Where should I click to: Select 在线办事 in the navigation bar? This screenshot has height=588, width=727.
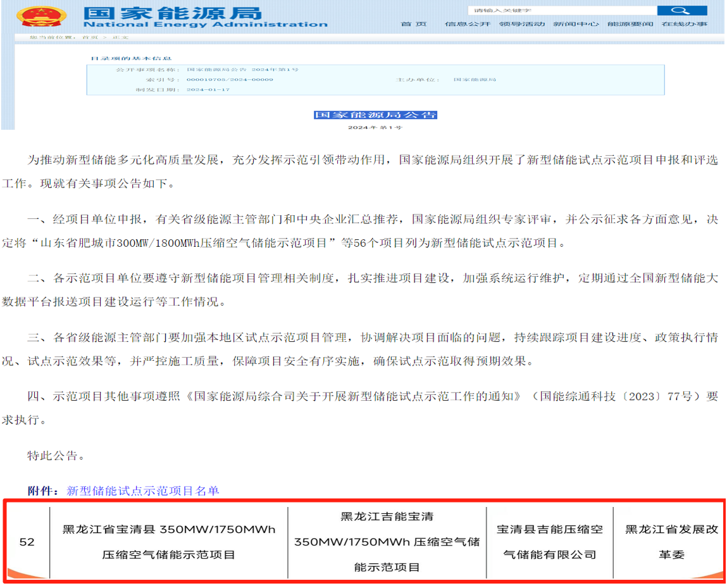684,24
